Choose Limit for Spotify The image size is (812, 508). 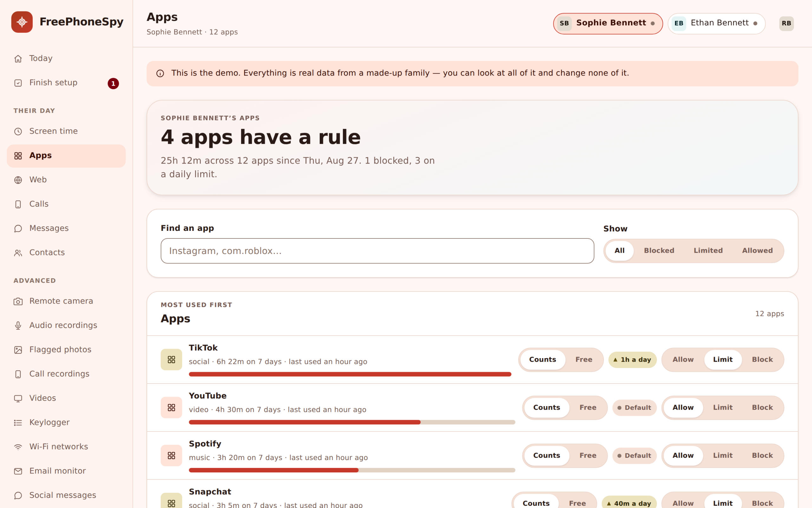point(723,456)
